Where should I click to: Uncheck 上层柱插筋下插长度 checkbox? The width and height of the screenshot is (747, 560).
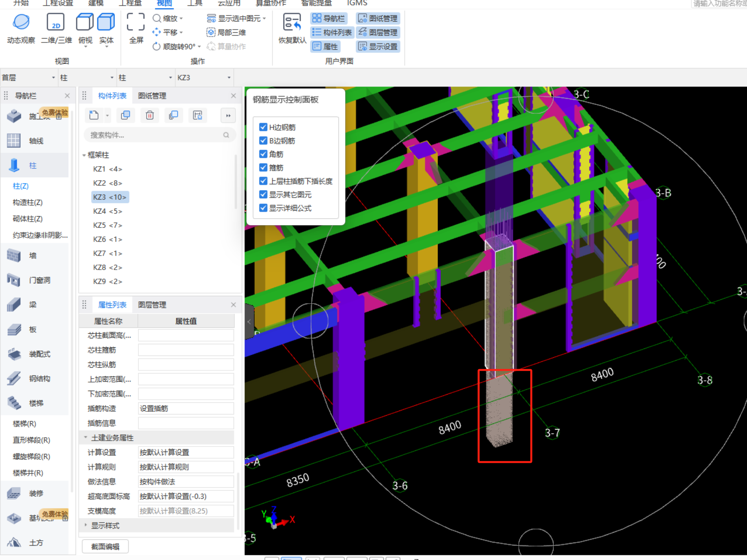click(x=263, y=181)
